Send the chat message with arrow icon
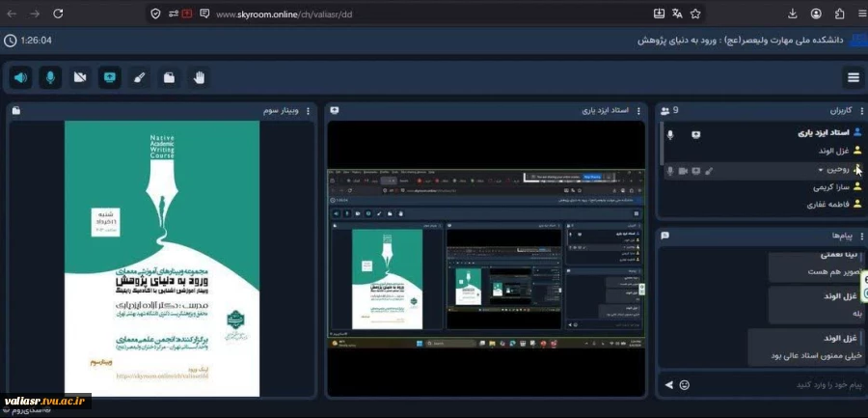 tap(668, 385)
